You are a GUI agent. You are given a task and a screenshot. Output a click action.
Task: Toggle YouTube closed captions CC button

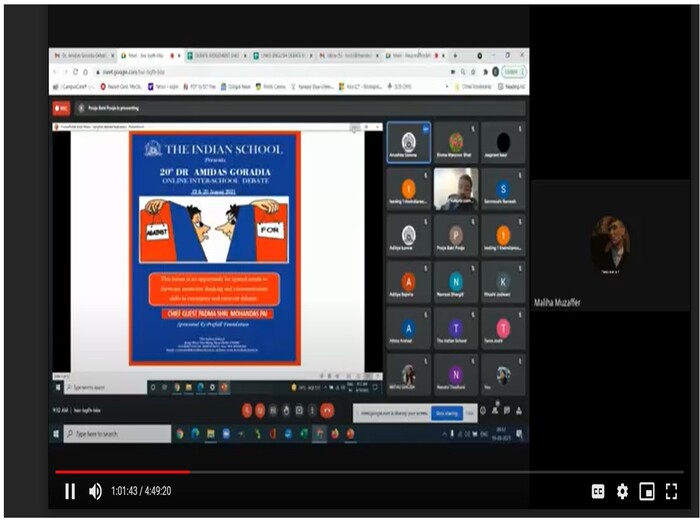pos(598,492)
